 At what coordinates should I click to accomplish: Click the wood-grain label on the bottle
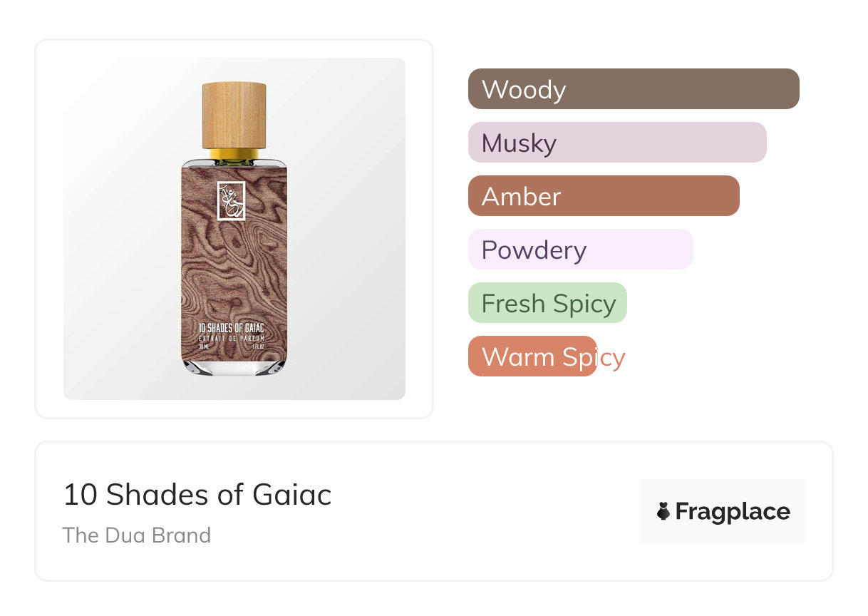pos(234,271)
